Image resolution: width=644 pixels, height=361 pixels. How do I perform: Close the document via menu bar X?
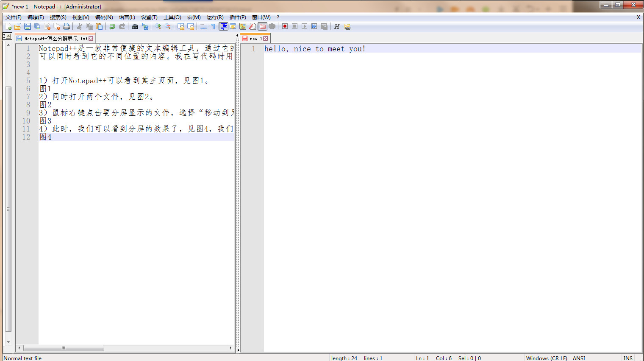638,17
